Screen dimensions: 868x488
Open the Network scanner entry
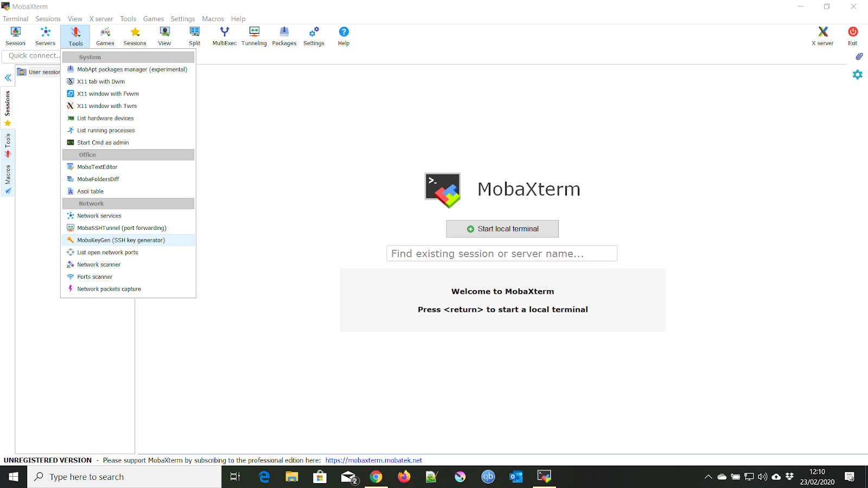click(129, 265)
